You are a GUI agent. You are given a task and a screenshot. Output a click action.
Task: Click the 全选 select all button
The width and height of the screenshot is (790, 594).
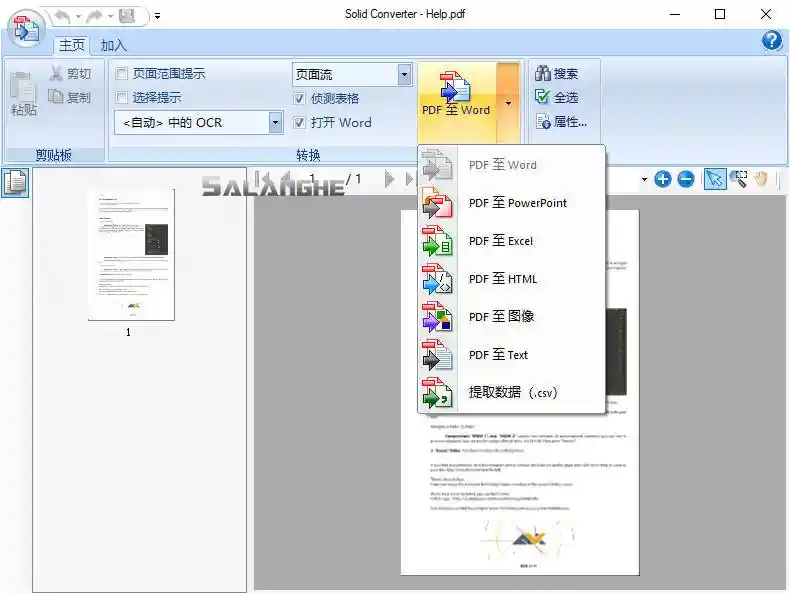tap(557, 97)
